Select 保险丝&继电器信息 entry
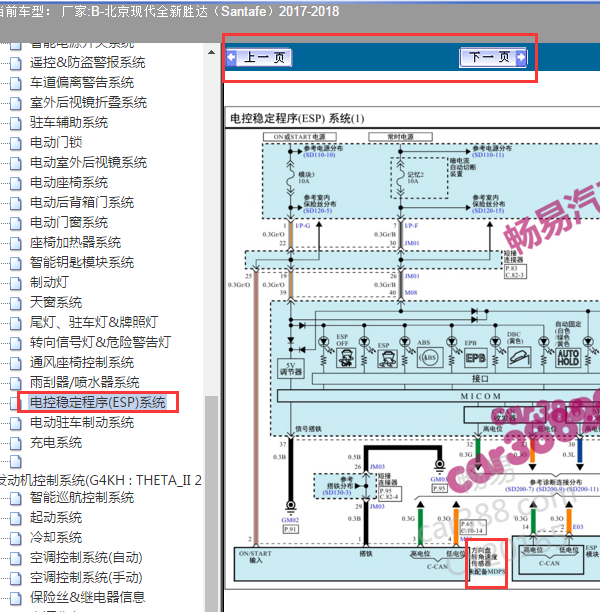This screenshot has height=612, width=600. point(87,597)
